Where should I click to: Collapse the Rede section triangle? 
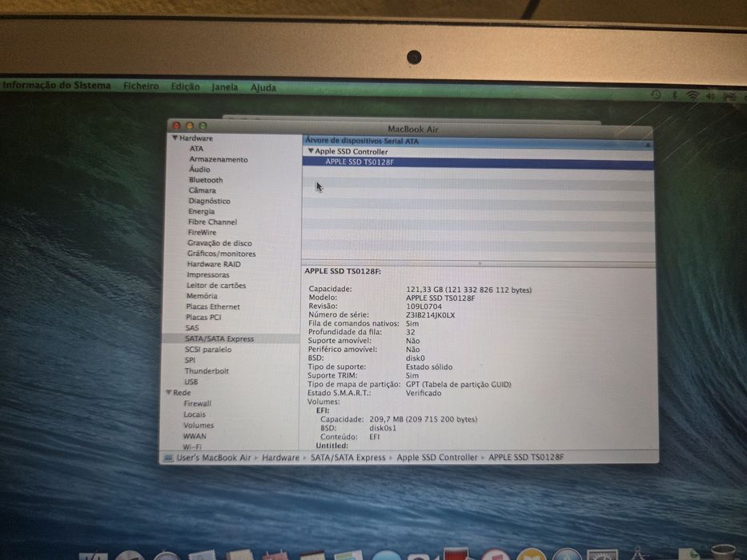click(x=169, y=392)
